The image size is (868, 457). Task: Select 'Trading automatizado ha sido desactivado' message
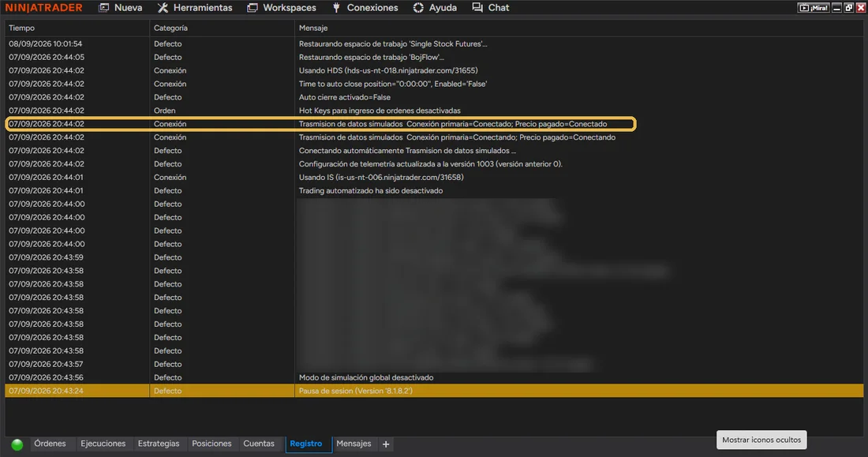tap(371, 190)
